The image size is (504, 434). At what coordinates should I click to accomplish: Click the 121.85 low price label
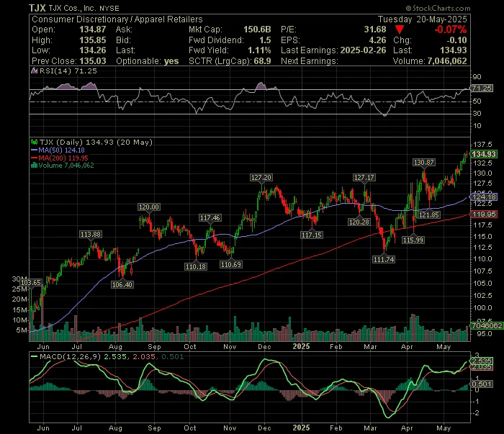click(x=429, y=215)
